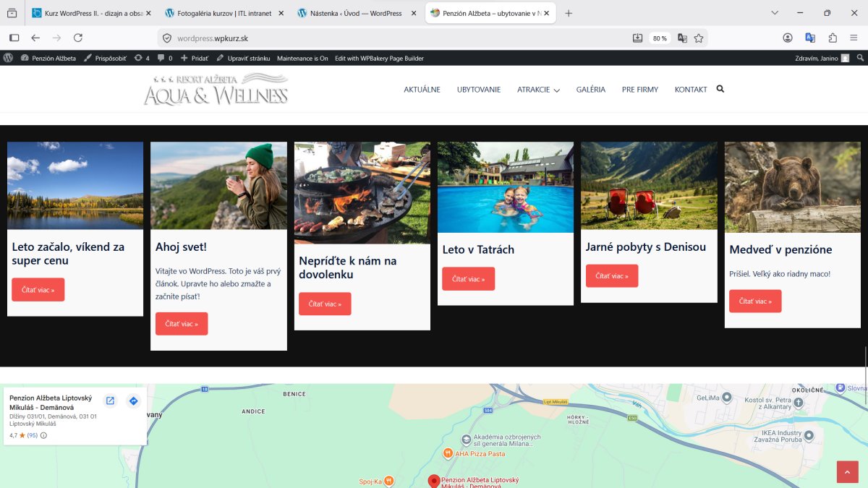Click Čítať viac under Ahoj svet!
This screenshot has height=488, width=868.
(182, 324)
